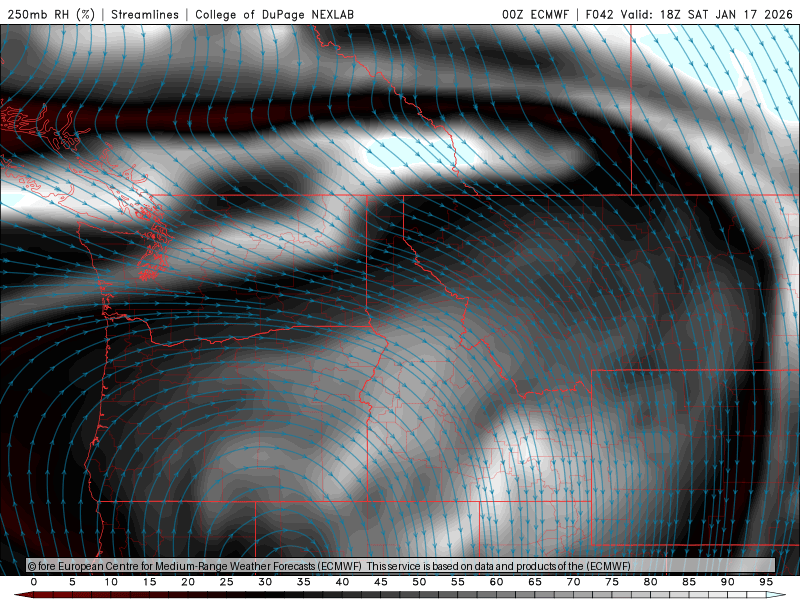Click the '55' colorbar label

click(x=458, y=582)
